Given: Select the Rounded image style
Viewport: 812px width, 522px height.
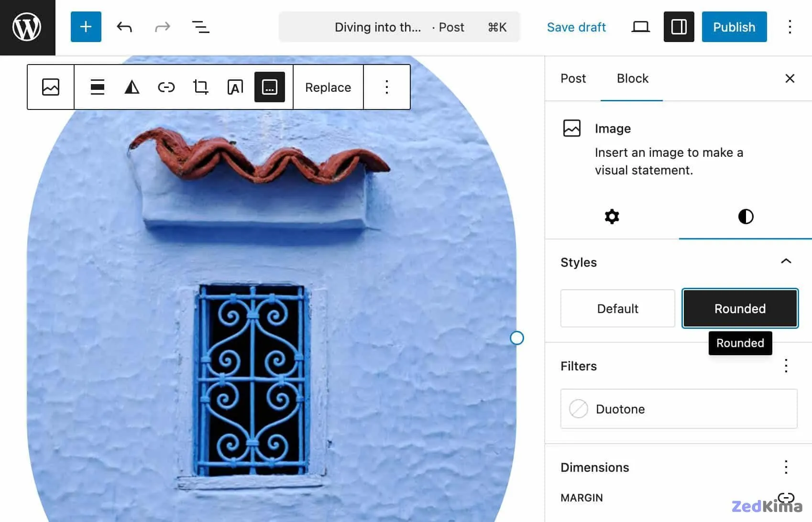Looking at the screenshot, I should (740, 308).
